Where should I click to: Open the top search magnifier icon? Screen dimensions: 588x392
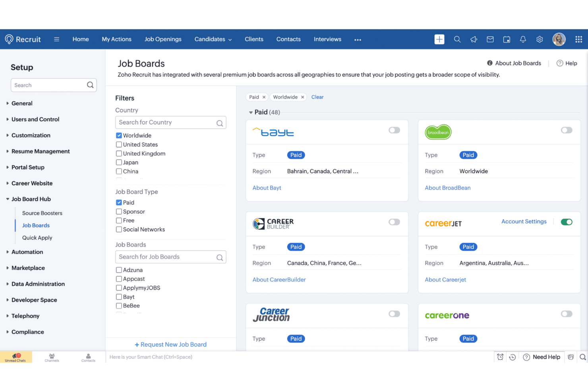(x=457, y=39)
